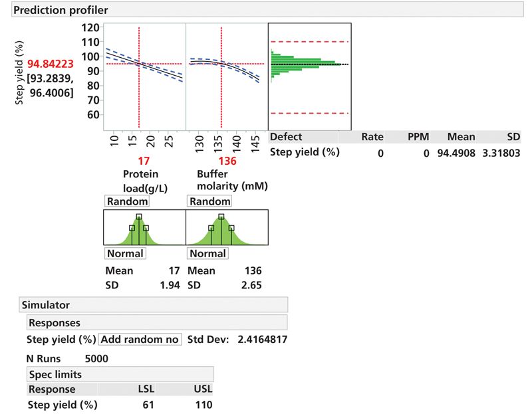Viewport: 532px width, 414px height.
Task: Open the Random dropdown for Buffer molarity
Action: [210, 200]
